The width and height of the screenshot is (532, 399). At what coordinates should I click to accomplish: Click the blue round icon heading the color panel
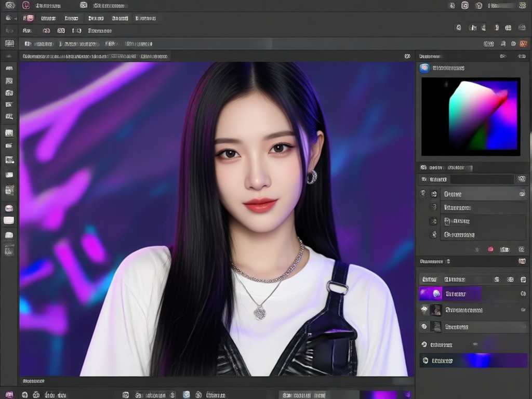424,68
